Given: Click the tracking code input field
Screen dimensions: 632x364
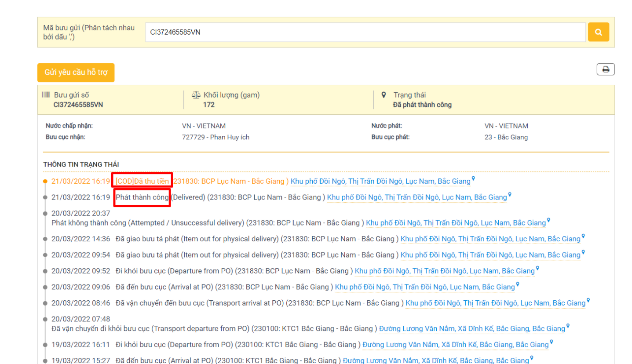Looking at the screenshot, I should coord(365,32).
